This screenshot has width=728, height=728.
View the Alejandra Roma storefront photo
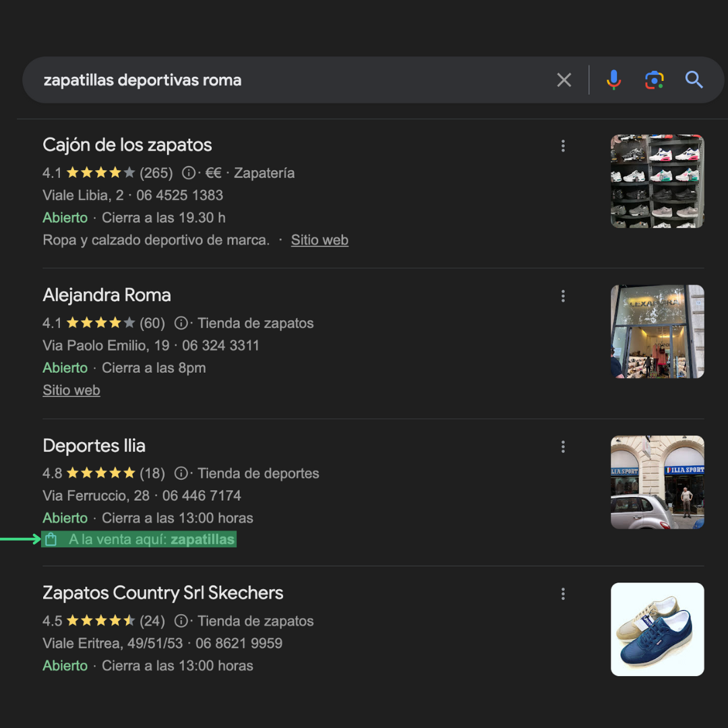tap(657, 332)
